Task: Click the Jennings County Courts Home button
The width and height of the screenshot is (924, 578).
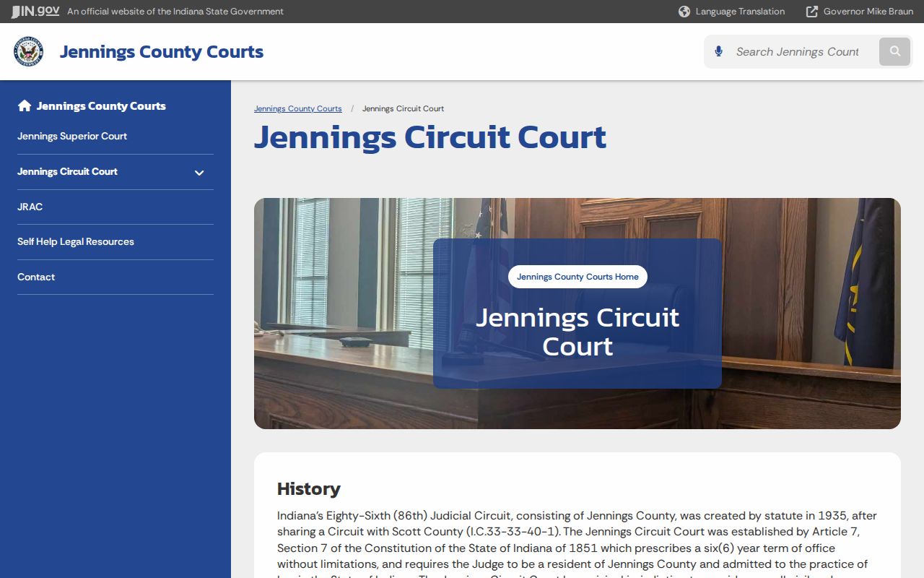Action: pyautogui.click(x=577, y=277)
